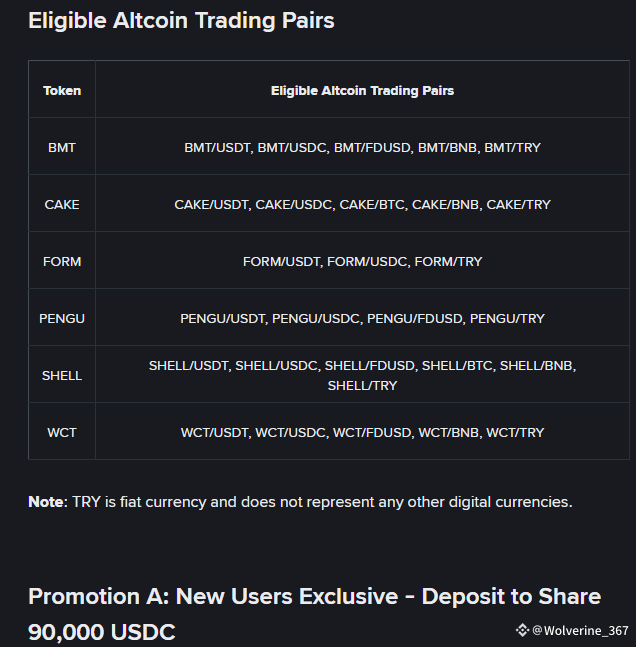Open the @Wolverine_367 username watermark
636x647 pixels.
(580, 630)
